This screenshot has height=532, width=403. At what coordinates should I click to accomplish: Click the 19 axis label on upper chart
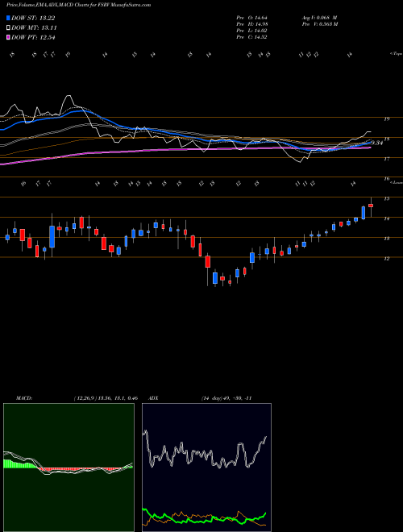[386, 119]
